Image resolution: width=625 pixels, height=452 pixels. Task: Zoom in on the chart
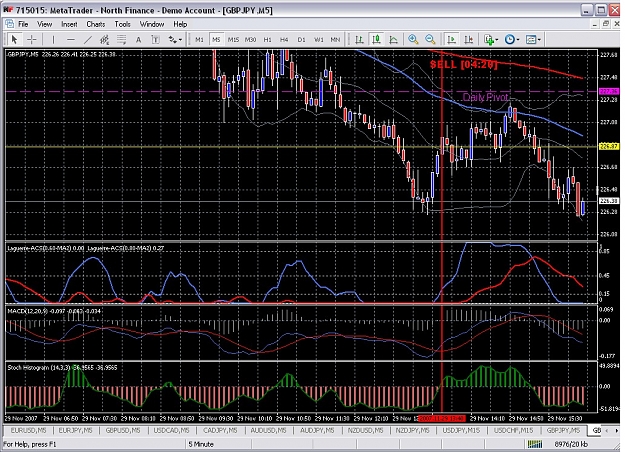click(x=413, y=39)
